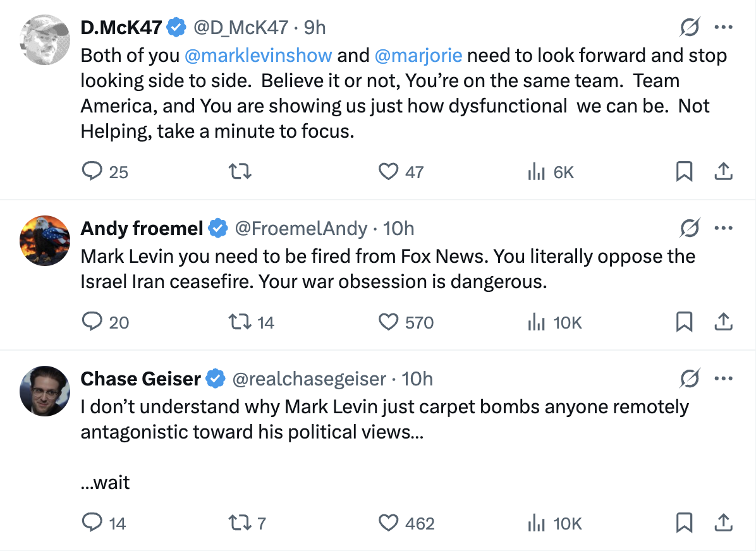Click Andy froemel's eagle avatar
The height and width of the screenshot is (551, 756).
[44, 241]
